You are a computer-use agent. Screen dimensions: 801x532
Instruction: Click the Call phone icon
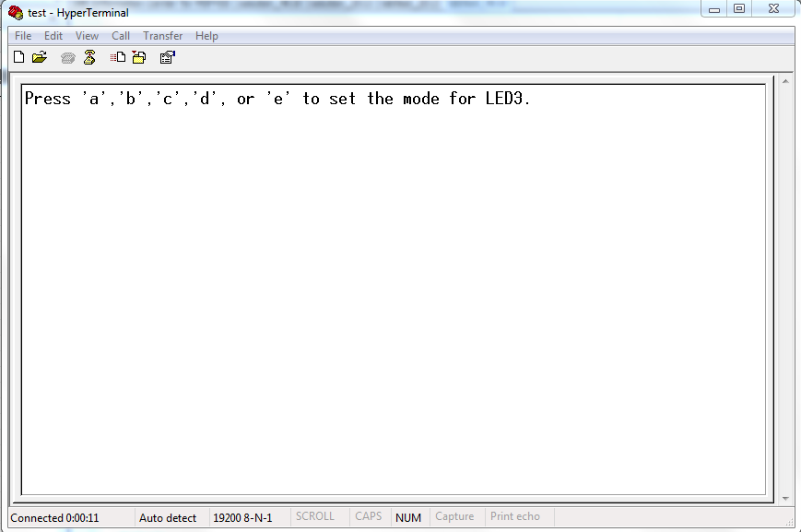click(x=66, y=56)
